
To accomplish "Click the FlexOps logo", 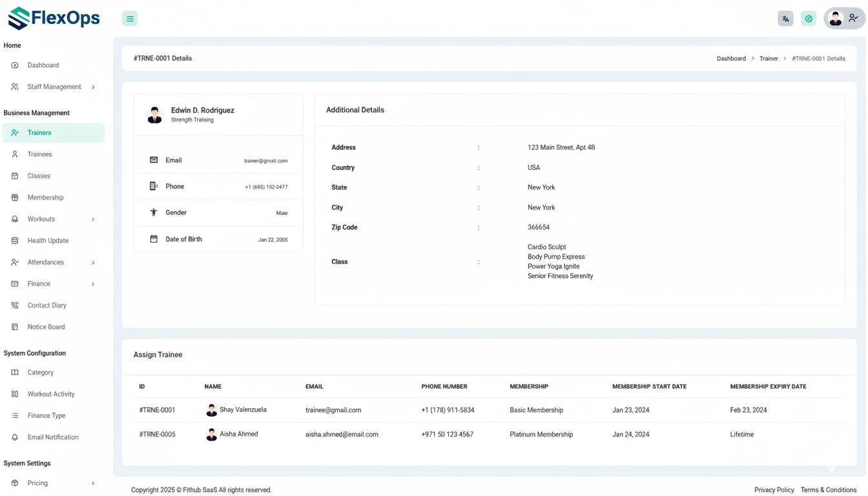I will click(54, 18).
